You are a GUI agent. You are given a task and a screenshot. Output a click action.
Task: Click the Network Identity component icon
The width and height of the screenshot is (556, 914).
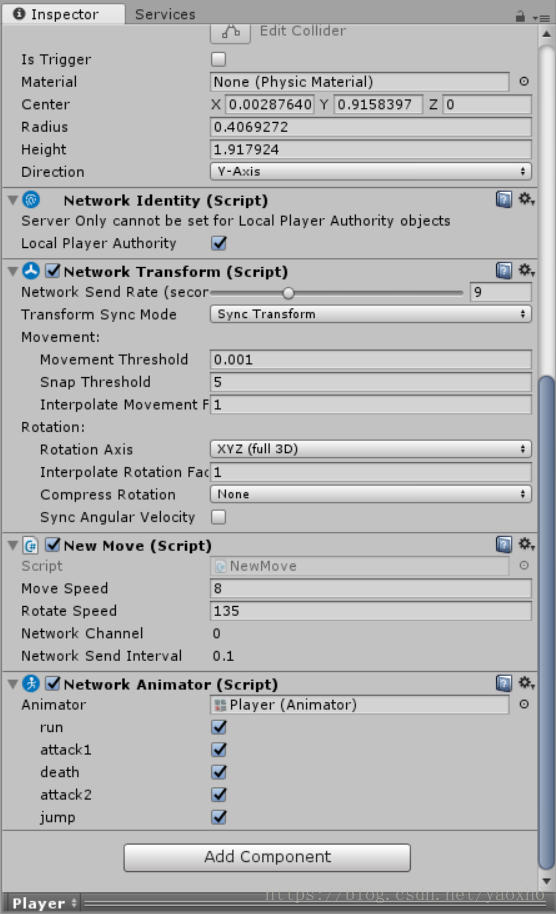(x=31, y=200)
